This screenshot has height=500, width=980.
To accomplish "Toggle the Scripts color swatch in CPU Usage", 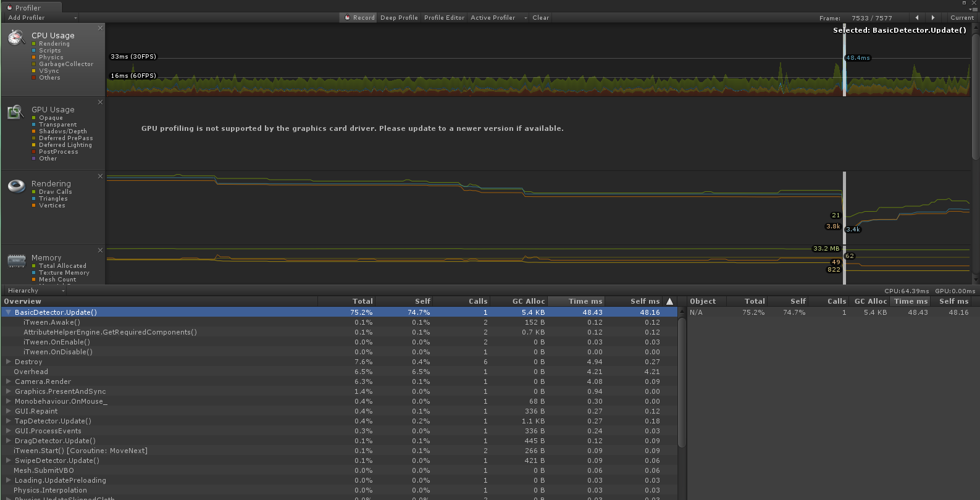I will coord(34,51).
